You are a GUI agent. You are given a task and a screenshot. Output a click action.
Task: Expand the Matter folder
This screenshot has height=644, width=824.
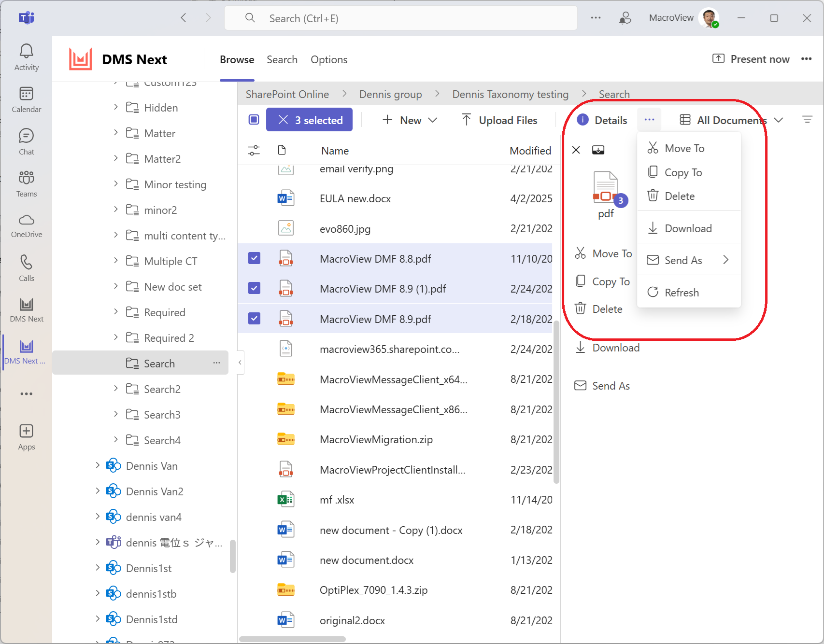coord(116,132)
